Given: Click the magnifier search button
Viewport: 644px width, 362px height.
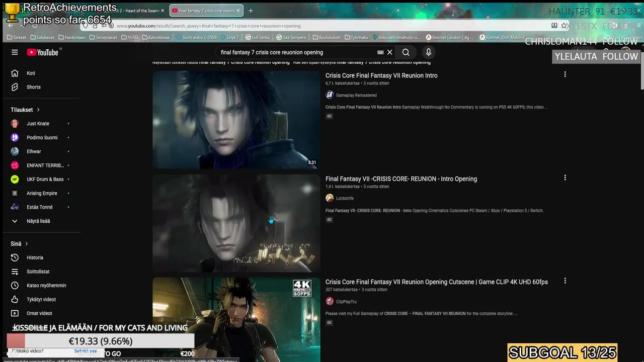Looking at the screenshot, I should [406, 52].
